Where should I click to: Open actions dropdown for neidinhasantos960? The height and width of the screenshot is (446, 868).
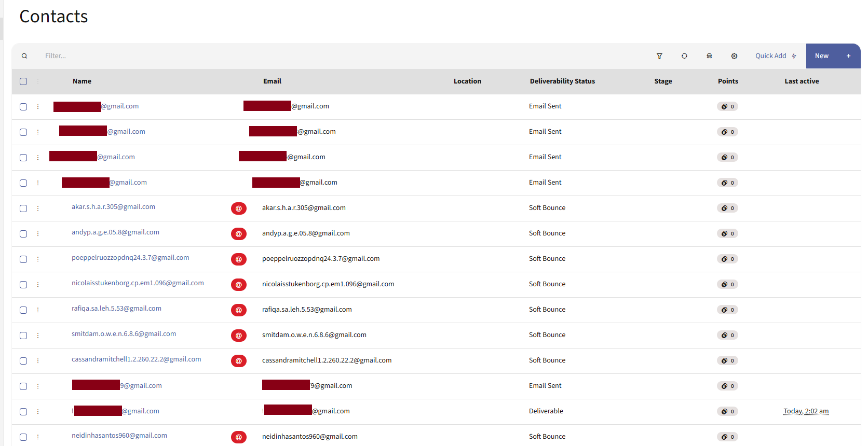coord(38,437)
